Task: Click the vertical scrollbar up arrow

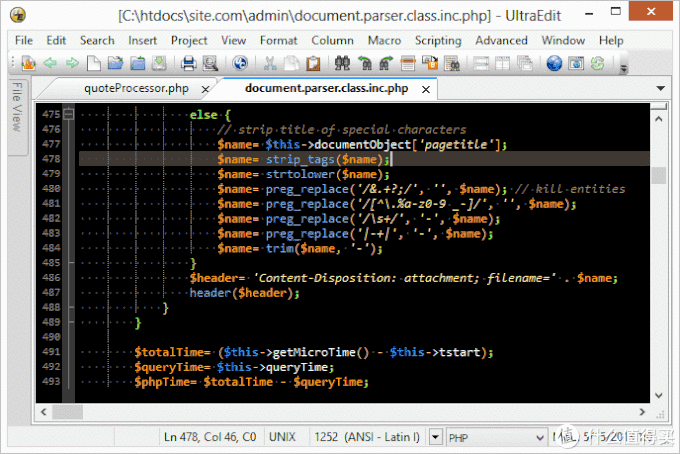Action: 658,119
